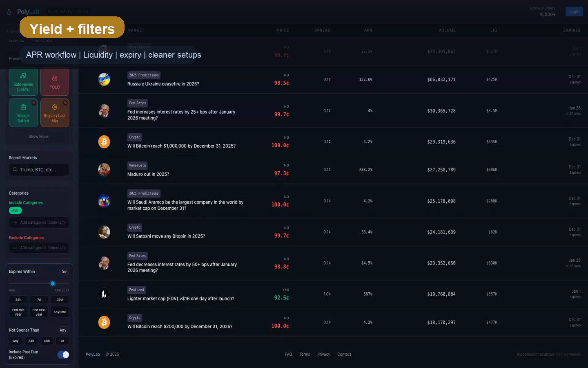This screenshot has height=368, width=588.
Task: Sort markets by the APR column header
Action: pos(368,30)
